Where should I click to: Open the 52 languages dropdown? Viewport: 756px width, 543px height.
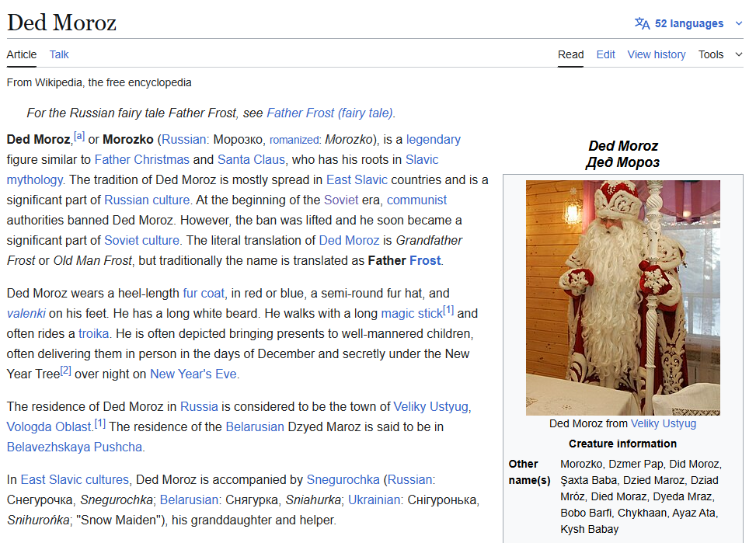689,23
